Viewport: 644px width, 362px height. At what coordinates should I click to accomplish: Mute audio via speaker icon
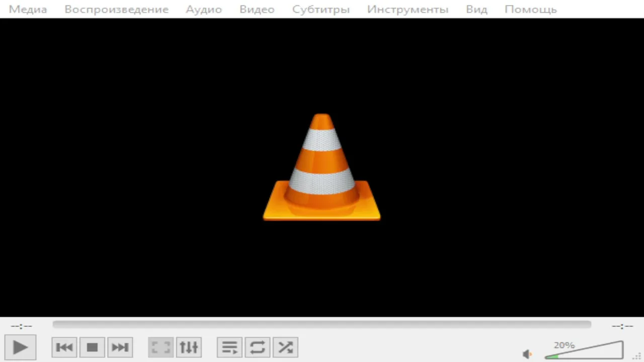[527, 354]
